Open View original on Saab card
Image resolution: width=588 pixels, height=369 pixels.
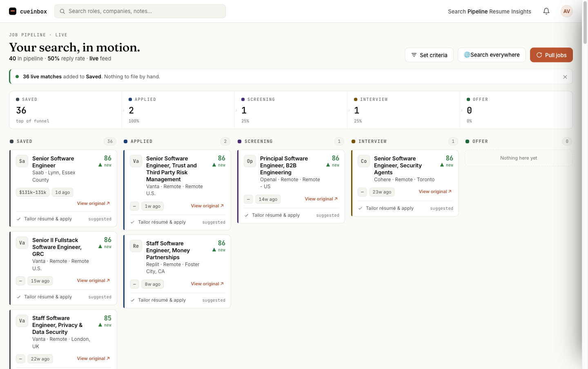point(94,203)
